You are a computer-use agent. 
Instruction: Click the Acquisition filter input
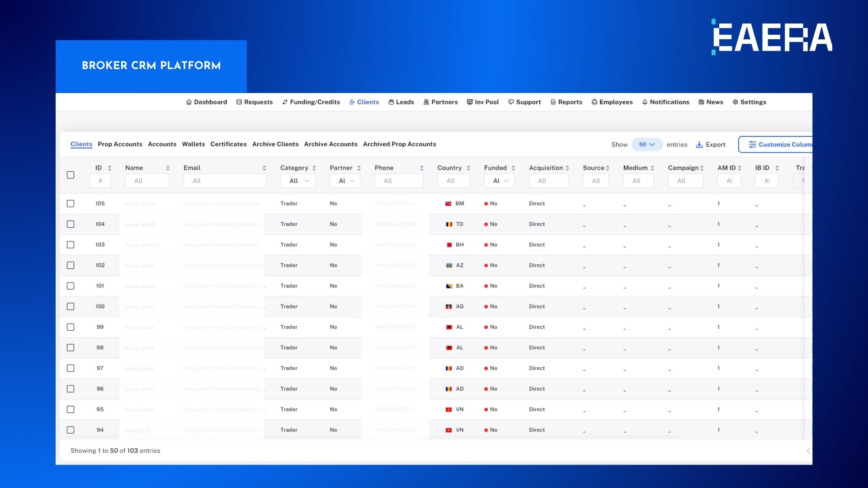(x=548, y=181)
